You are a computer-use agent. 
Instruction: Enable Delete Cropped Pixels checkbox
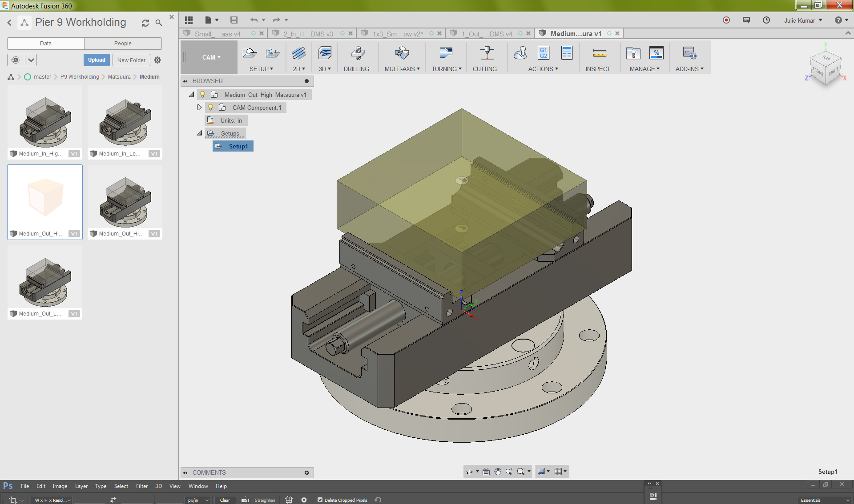[x=320, y=500]
